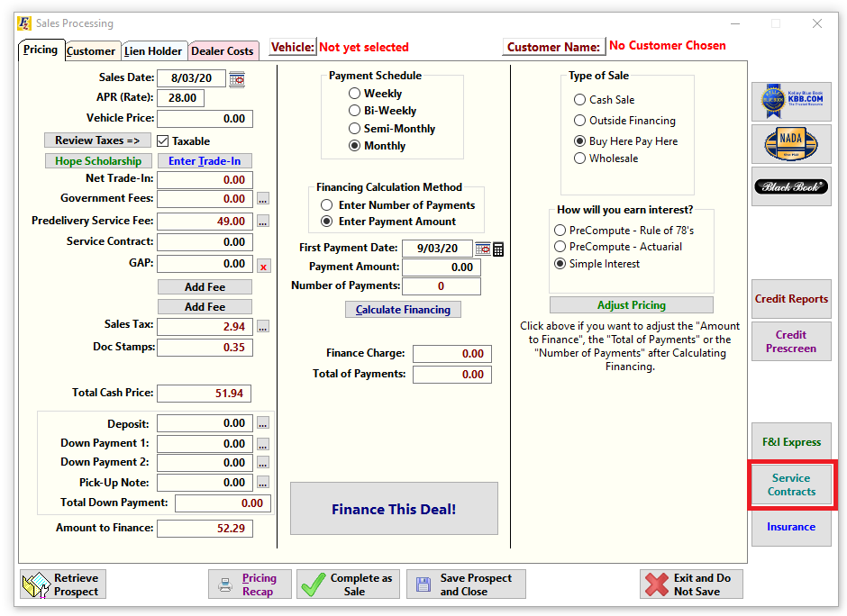This screenshot has height=616, width=847.
Task: Choose PreCompute - Actuarial interest
Action: tap(560, 247)
